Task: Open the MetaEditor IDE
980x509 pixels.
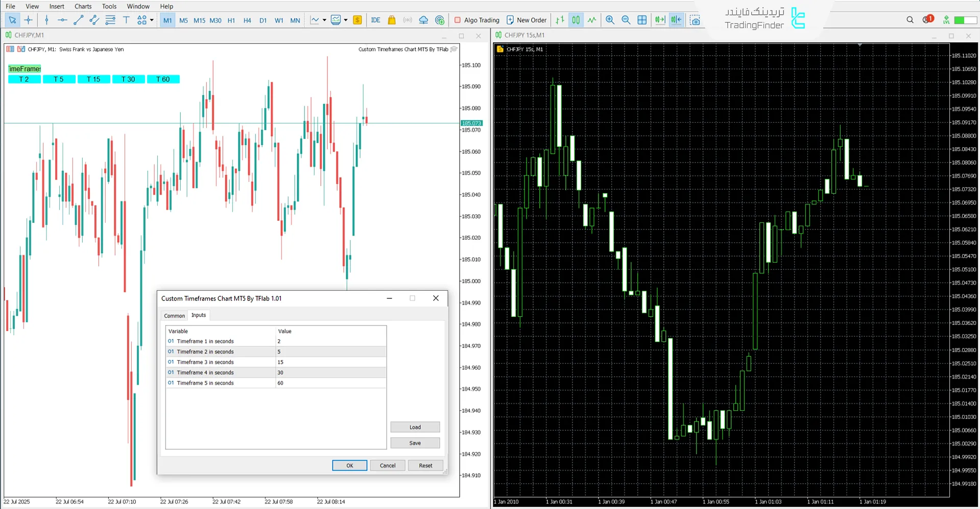Action: 376,20
